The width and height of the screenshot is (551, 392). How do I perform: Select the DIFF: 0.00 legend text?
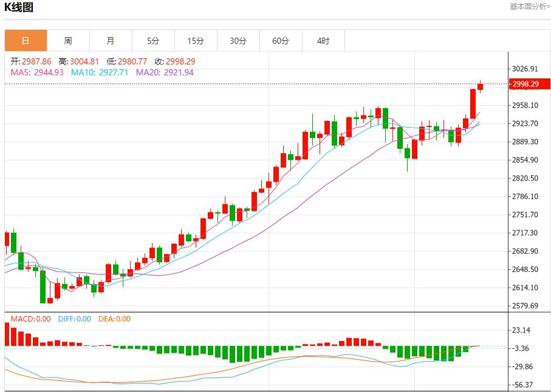coord(74,318)
